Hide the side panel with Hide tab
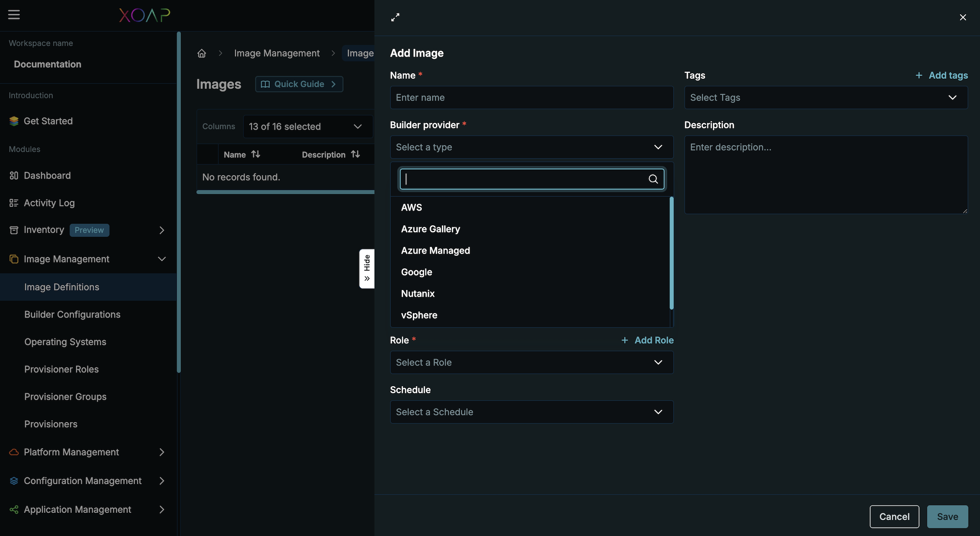The height and width of the screenshot is (536, 980). (367, 268)
